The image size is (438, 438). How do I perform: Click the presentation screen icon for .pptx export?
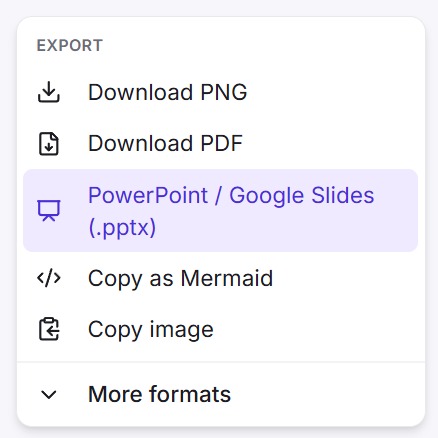[x=49, y=210]
